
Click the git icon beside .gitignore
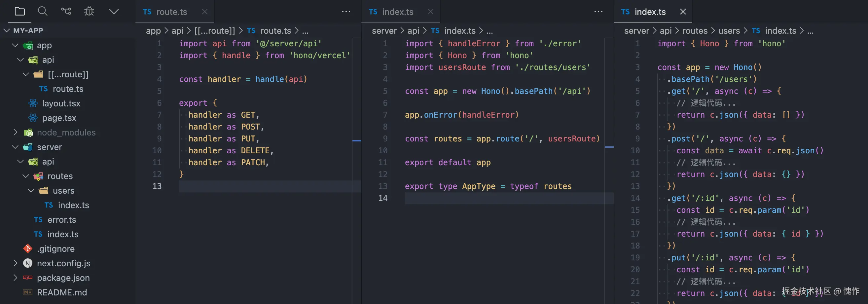point(28,249)
